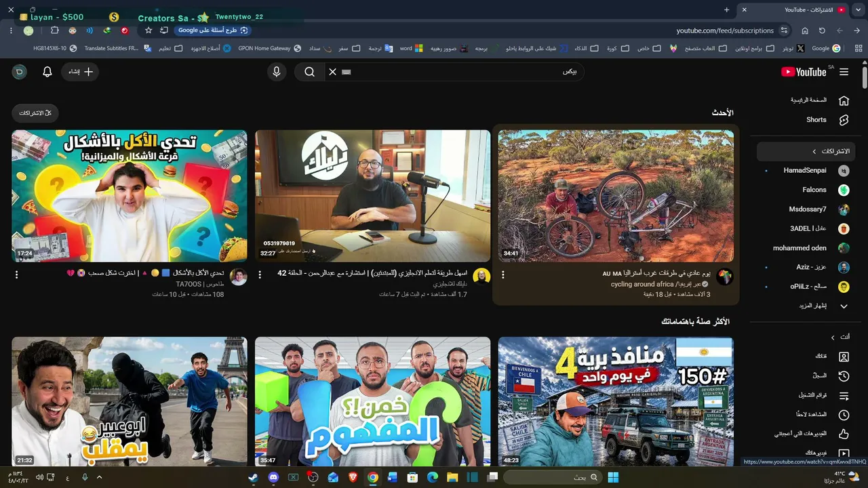Open watch History (السجل)

click(806, 375)
